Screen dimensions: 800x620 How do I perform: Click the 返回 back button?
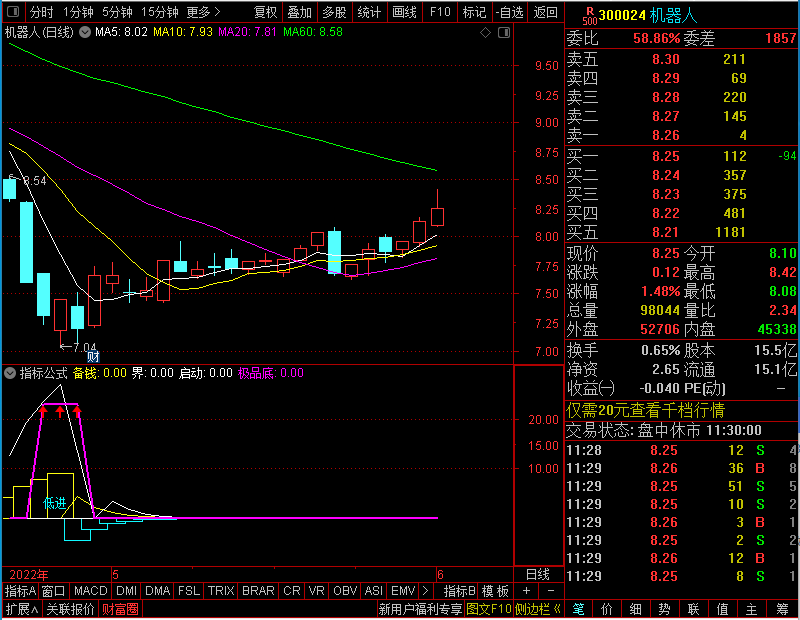click(x=545, y=12)
